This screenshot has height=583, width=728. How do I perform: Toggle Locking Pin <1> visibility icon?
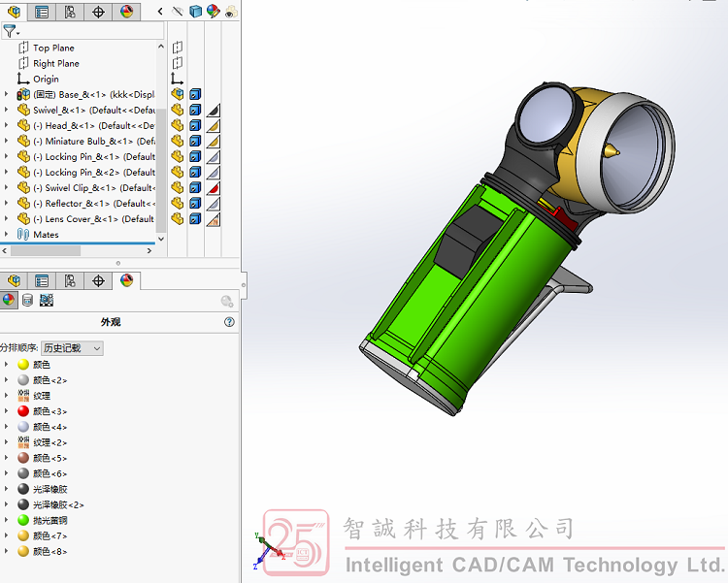click(x=178, y=157)
